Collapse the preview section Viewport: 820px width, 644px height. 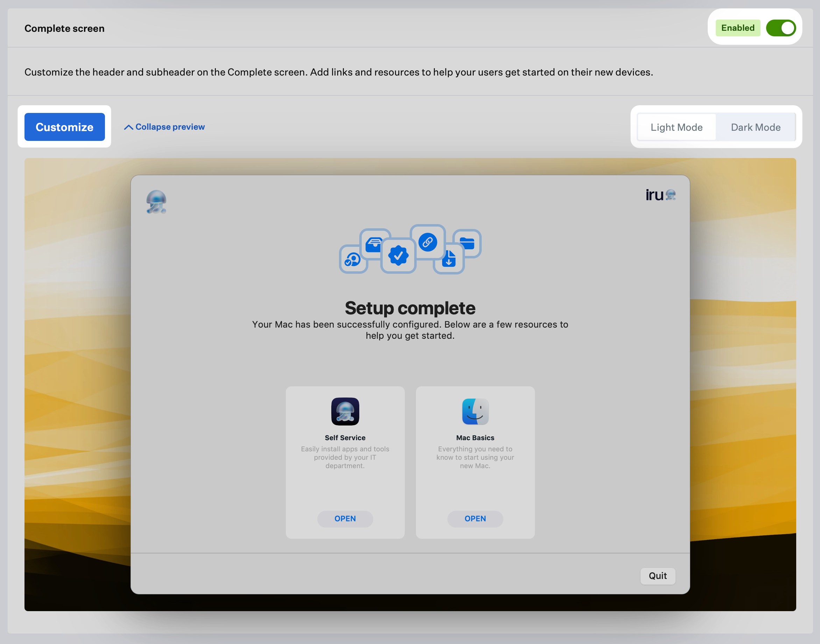pos(164,127)
